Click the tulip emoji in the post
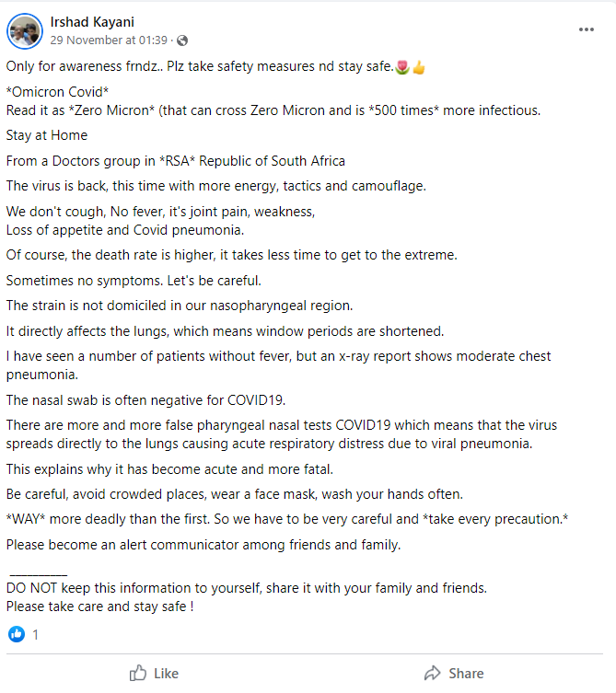The height and width of the screenshot is (693, 616). click(401, 67)
